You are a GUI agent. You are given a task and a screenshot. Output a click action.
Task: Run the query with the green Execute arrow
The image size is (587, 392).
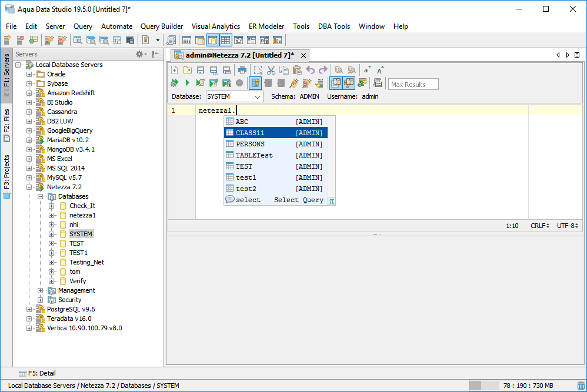[x=188, y=83]
